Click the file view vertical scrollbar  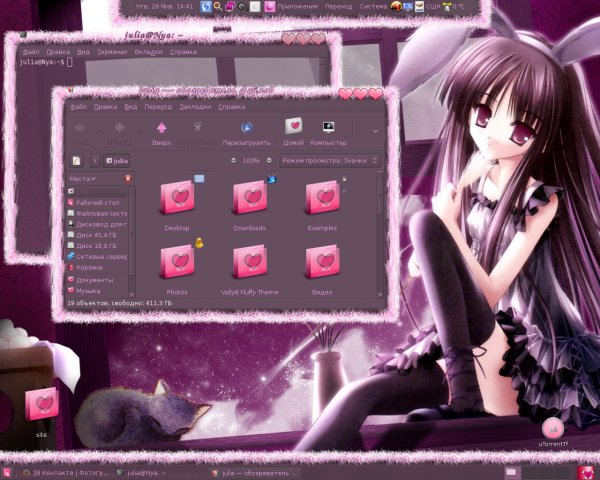tap(380, 233)
